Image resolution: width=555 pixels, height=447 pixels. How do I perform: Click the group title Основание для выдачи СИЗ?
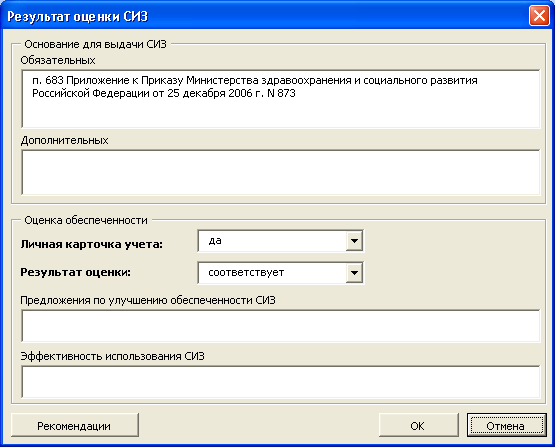[x=95, y=44]
